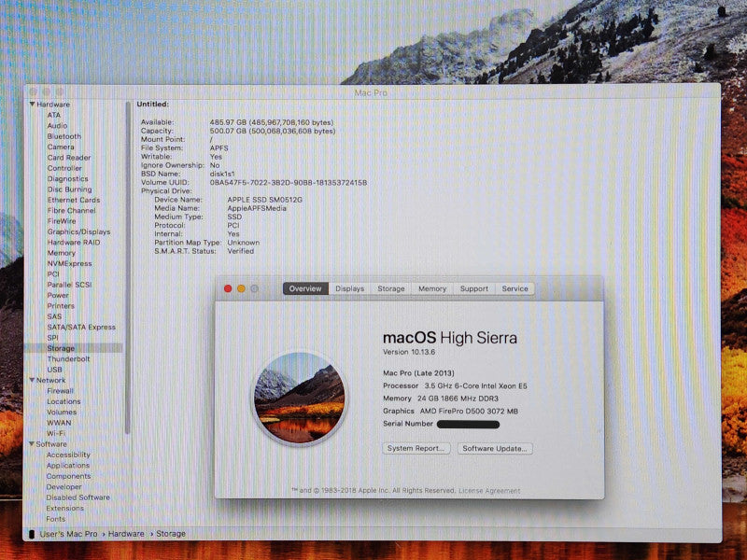Select Printers in the sidebar

pyautogui.click(x=61, y=306)
